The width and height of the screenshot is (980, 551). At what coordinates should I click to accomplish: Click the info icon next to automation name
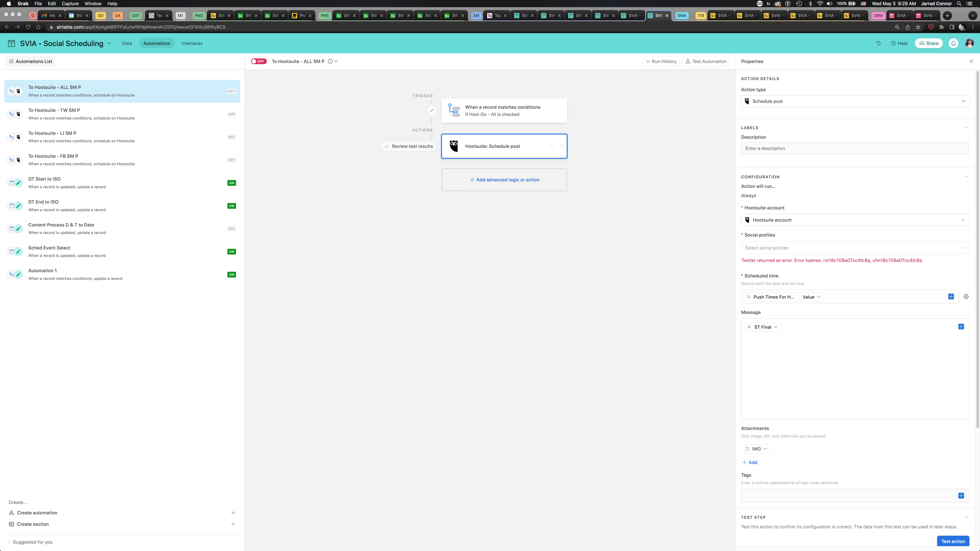tap(330, 61)
